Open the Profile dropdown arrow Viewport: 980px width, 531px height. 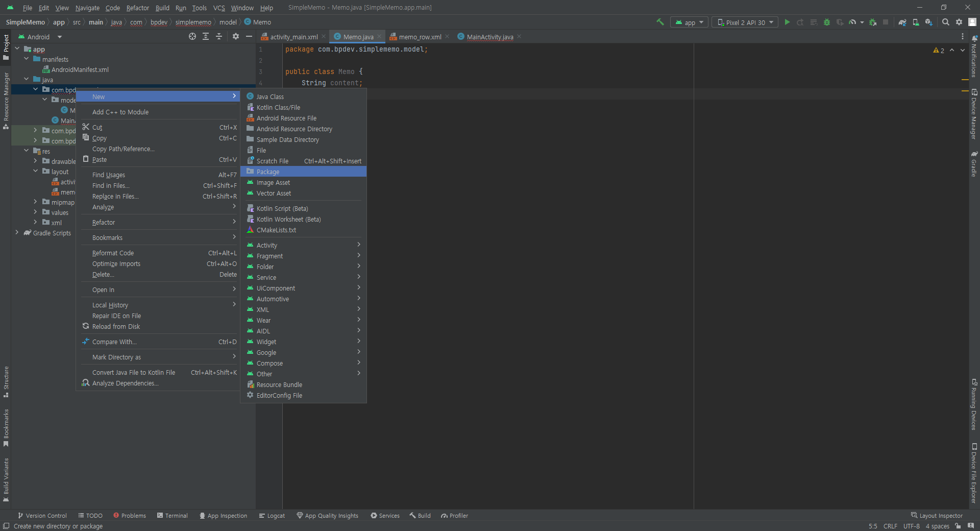click(862, 22)
